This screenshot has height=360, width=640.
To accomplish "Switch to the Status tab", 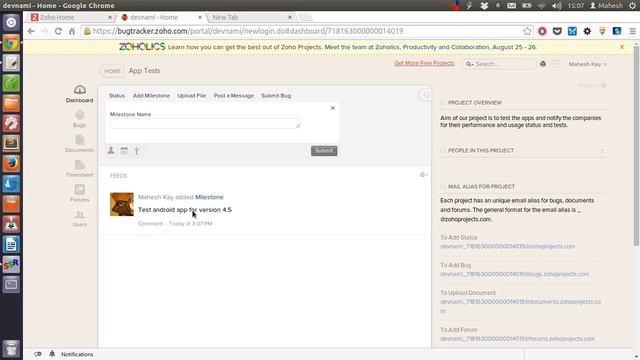I will click(117, 96).
